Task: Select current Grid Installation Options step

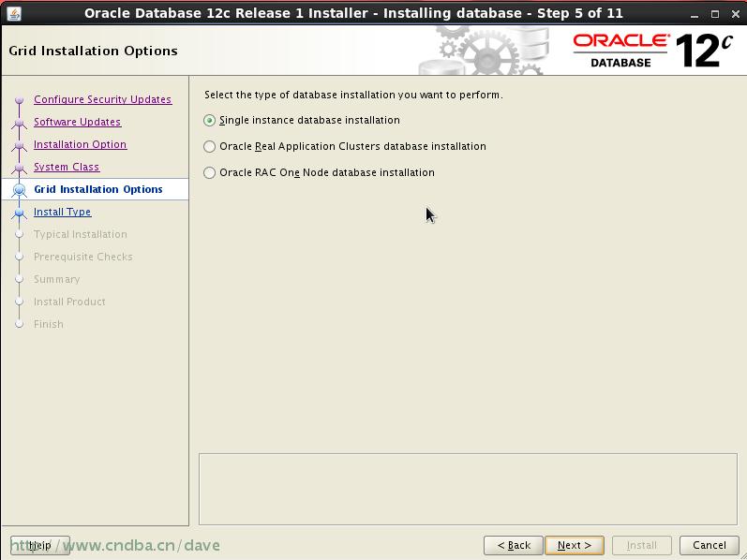Action: click(x=98, y=189)
